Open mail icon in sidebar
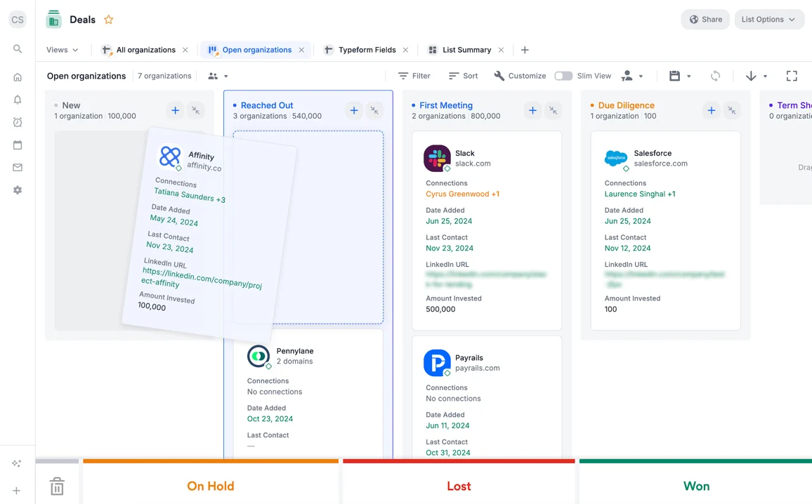This screenshot has width=812, height=504. click(x=17, y=167)
